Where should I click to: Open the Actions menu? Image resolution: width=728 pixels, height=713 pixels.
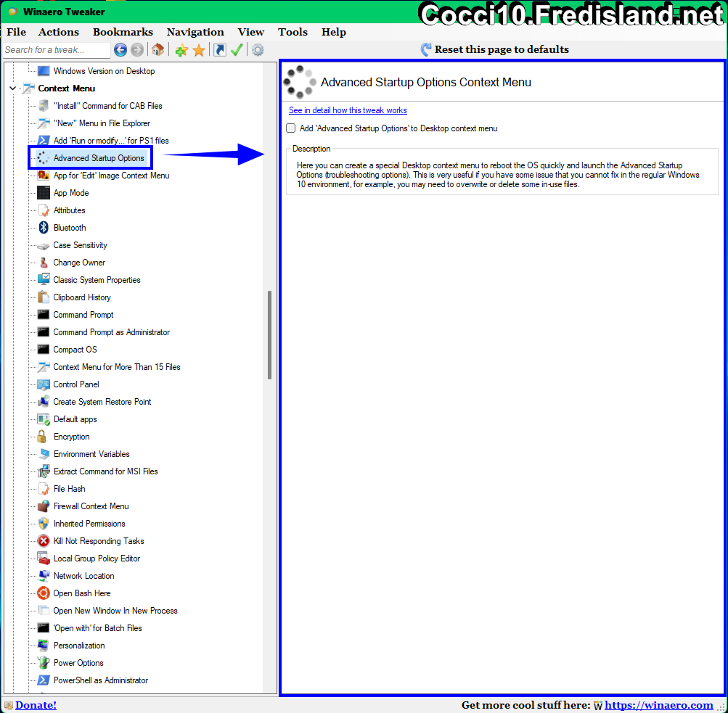click(x=59, y=32)
